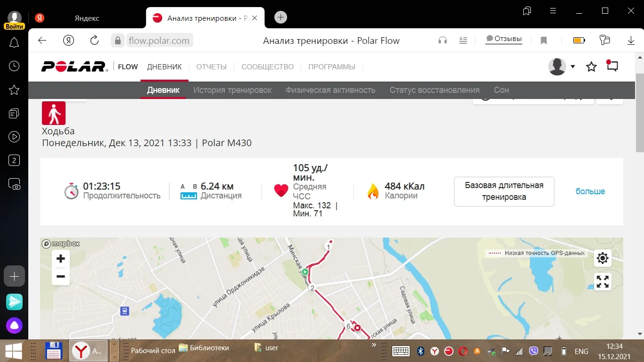Screen dimensions: 644x362
Task: Click the red Ходьба walking sport icon
Action: [x=54, y=113]
